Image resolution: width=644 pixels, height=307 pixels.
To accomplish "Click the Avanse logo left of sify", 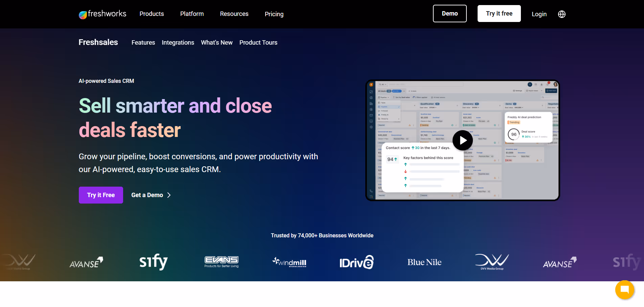I will pyautogui.click(x=86, y=262).
